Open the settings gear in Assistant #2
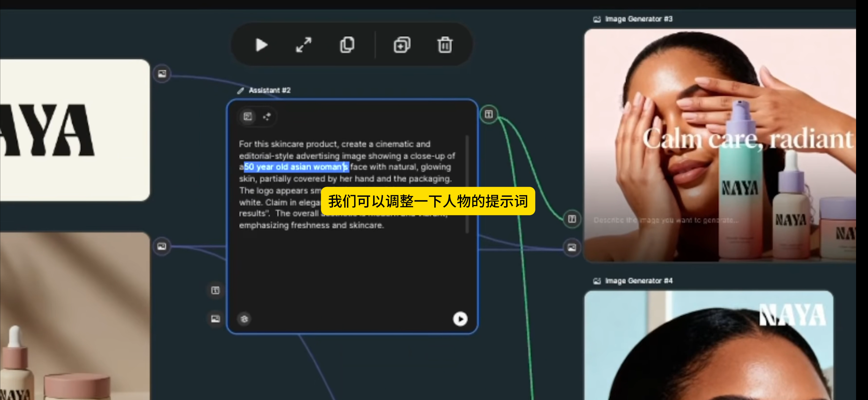The image size is (868, 400). pos(245,319)
